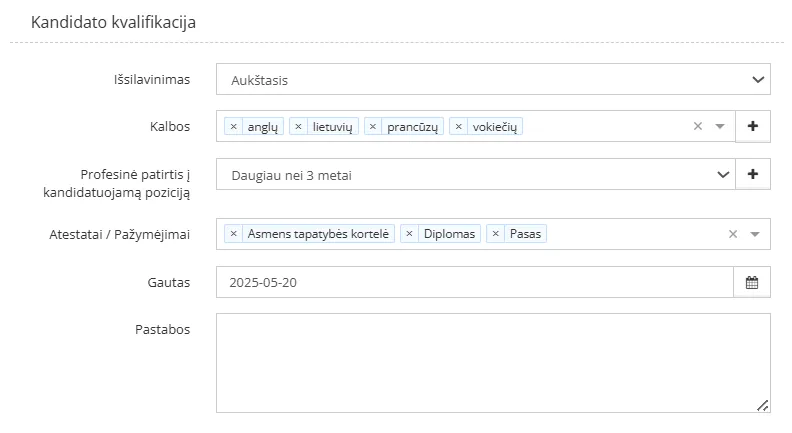Clear all Atestatai / Pažymėjimai selections

click(732, 234)
